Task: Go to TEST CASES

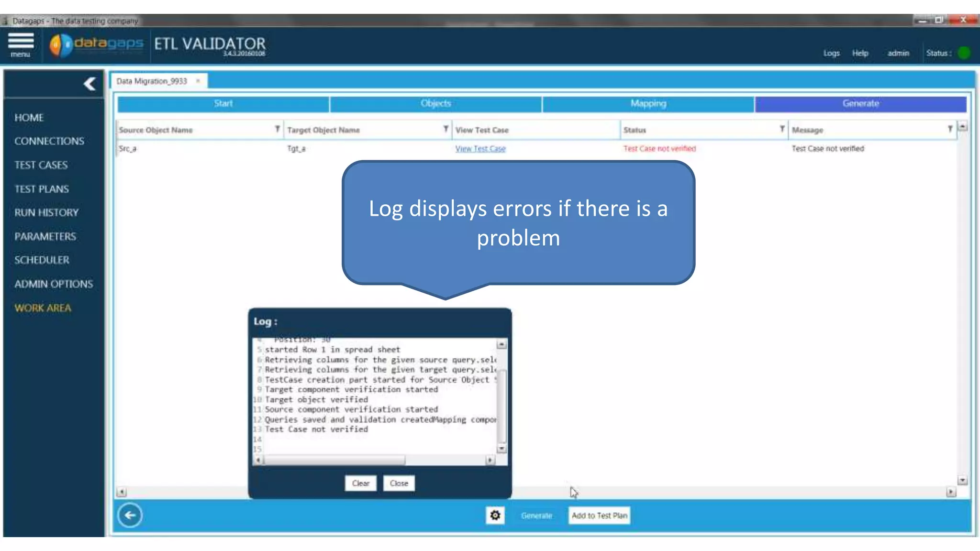Action: click(41, 165)
